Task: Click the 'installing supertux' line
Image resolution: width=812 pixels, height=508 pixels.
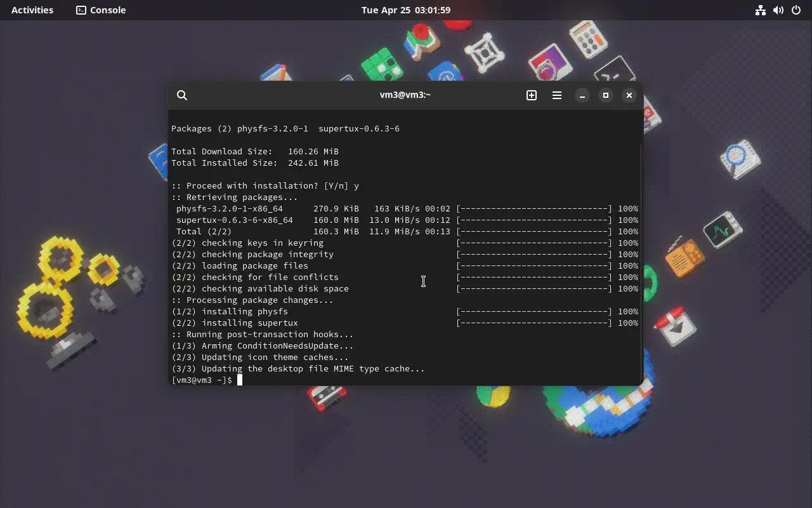Action: point(405,323)
